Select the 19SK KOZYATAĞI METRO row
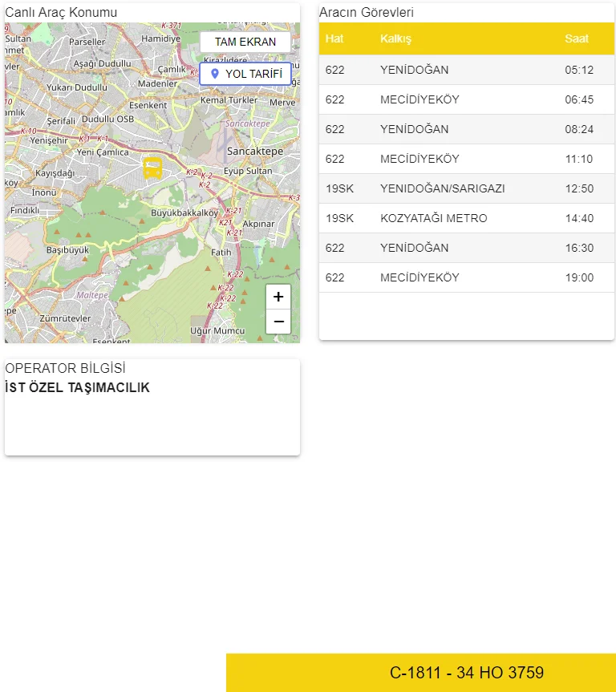 coord(466,218)
